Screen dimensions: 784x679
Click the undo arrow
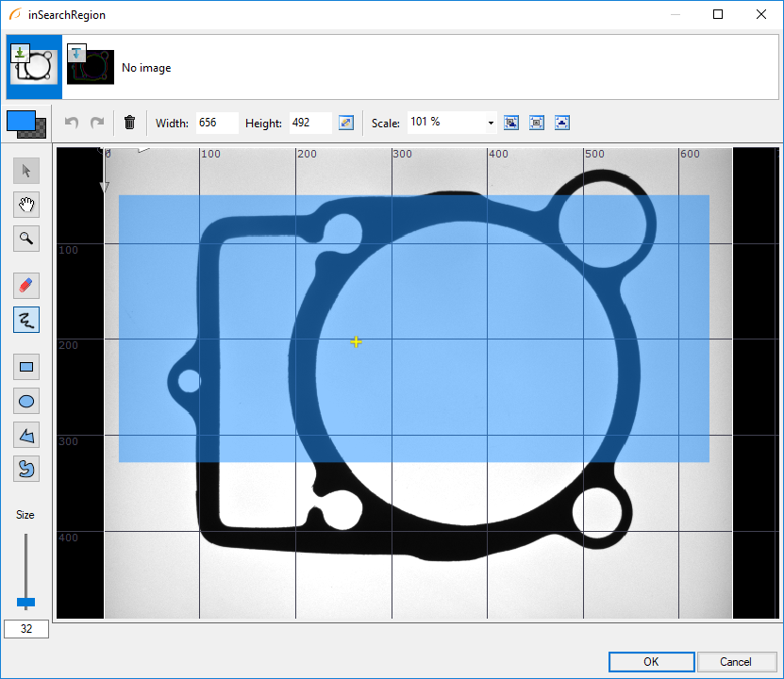pos(72,123)
